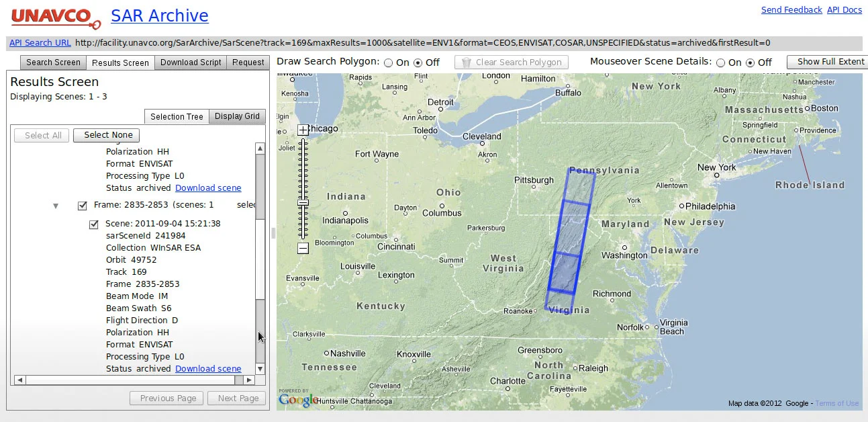Image resolution: width=868 pixels, height=422 pixels.
Task: Click the map zoom in plus icon
Action: tap(303, 130)
